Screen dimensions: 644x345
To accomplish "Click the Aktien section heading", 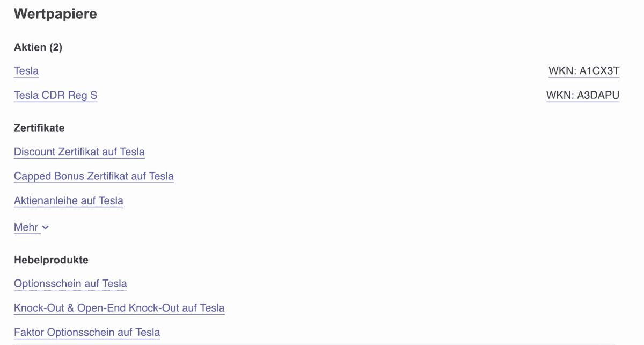I will click(30, 47).
